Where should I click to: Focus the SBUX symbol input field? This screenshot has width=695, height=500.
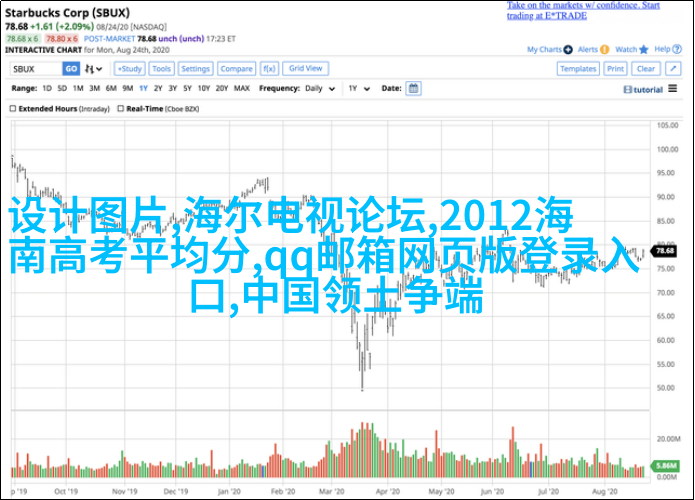tap(36, 69)
